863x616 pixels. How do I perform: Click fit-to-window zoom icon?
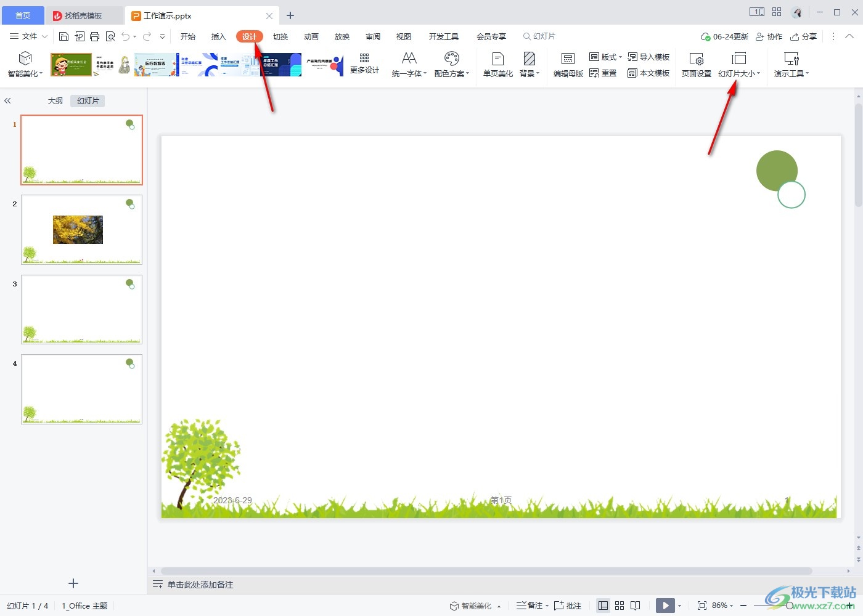click(701, 606)
